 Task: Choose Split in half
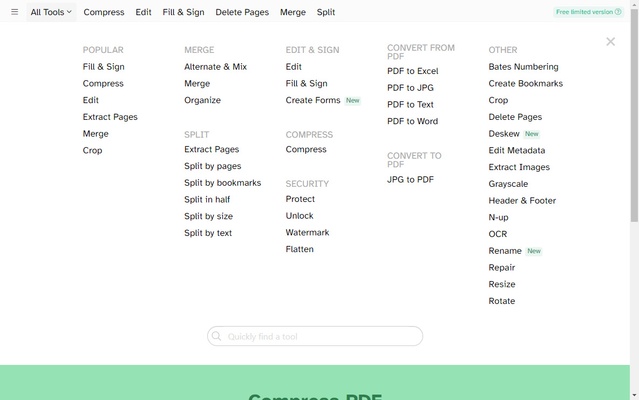point(207,200)
